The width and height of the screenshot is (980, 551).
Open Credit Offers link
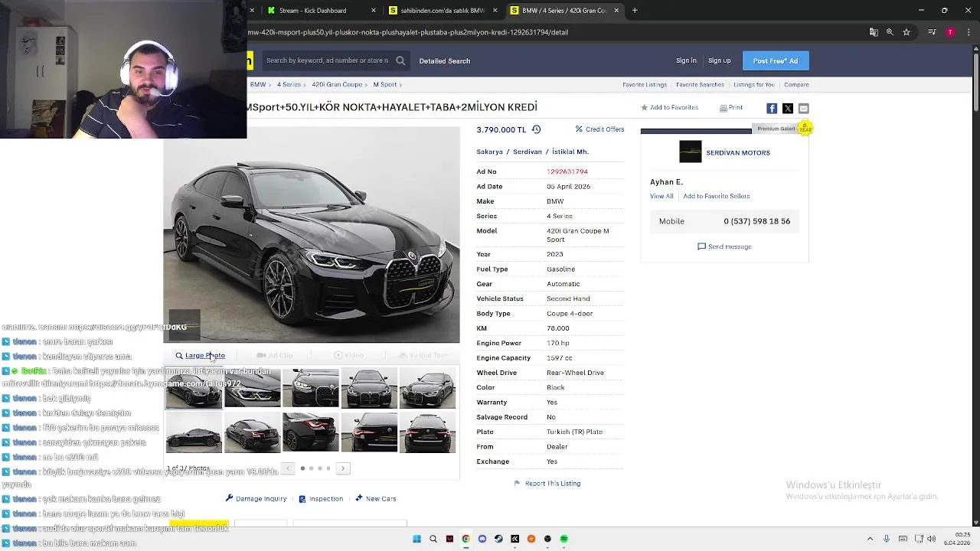599,129
